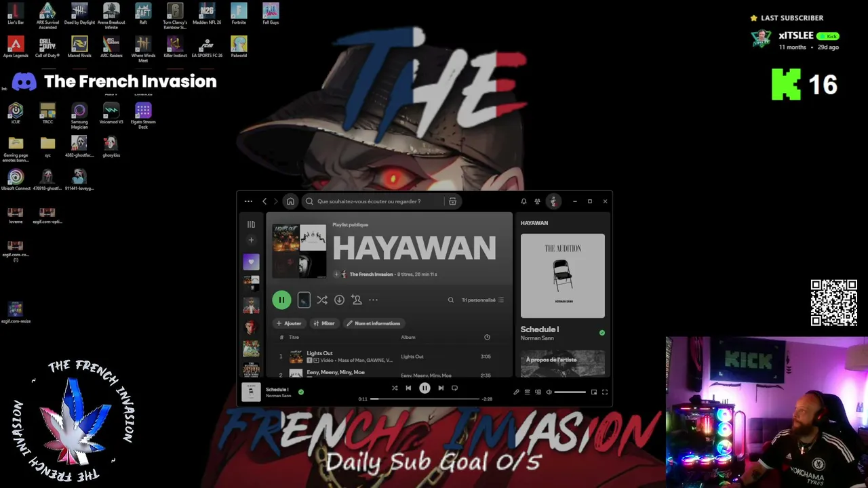868x488 pixels.
Task: Open the Lights Out album link
Action: (x=412, y=357)
